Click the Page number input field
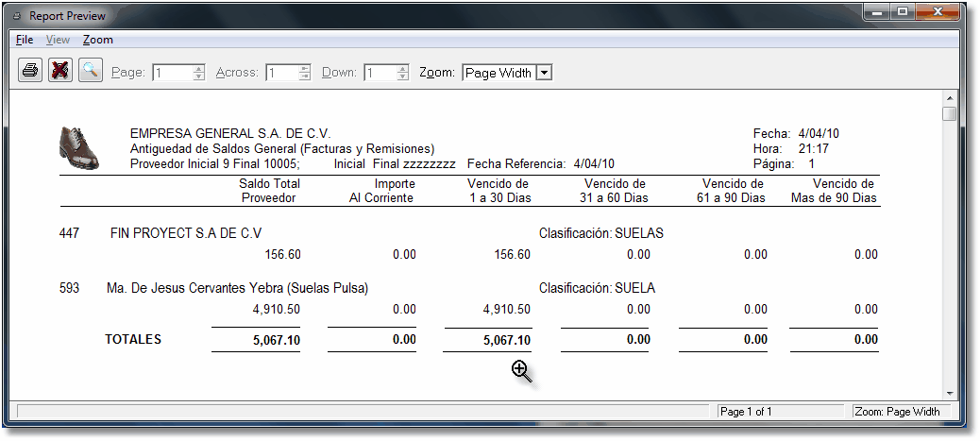980x441 pixels. coord(172,73)
